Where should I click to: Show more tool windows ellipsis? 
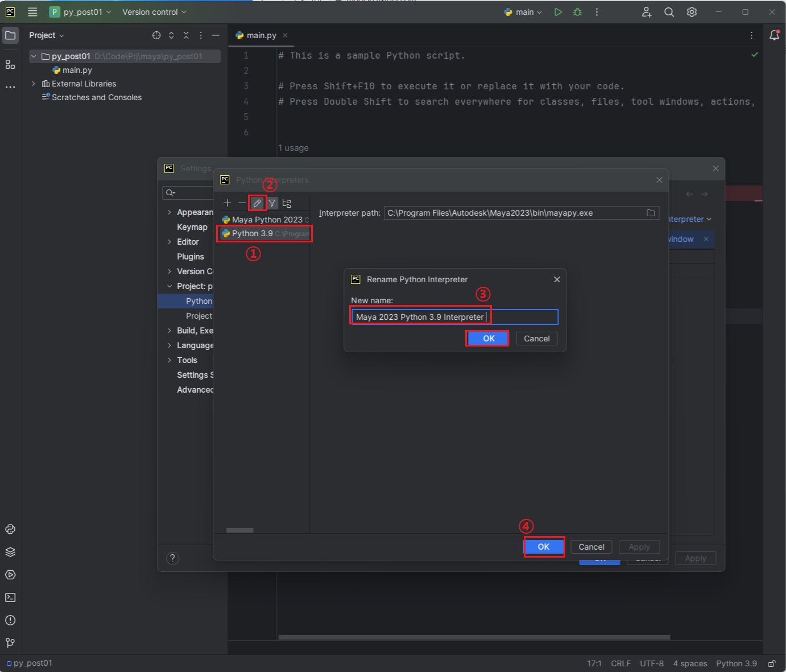[10, 87]
